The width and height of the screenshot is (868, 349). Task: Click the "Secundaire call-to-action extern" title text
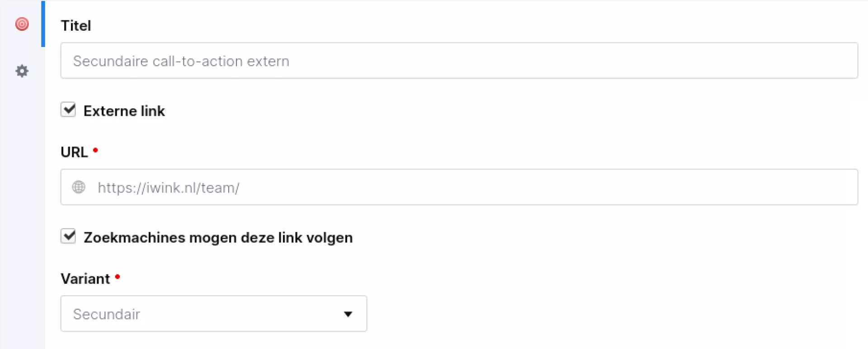181,61
